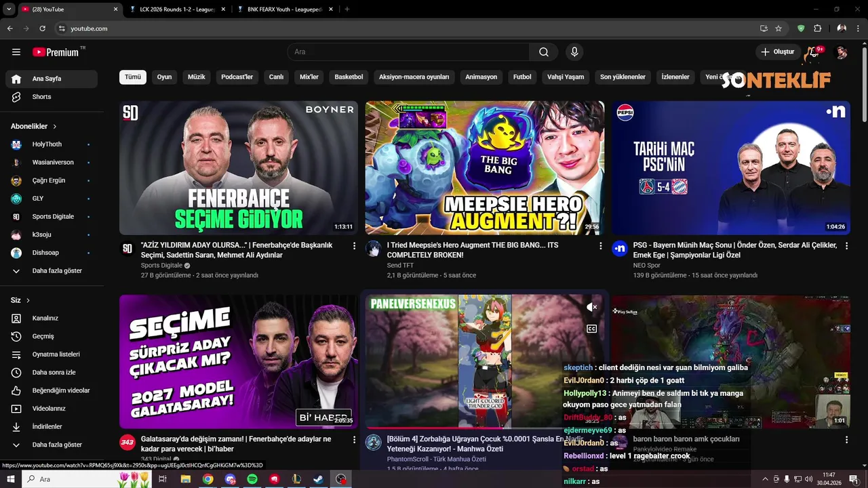Open options menu for PSG - Bayern video
This screenshot has width=868, height=488.
846,246
